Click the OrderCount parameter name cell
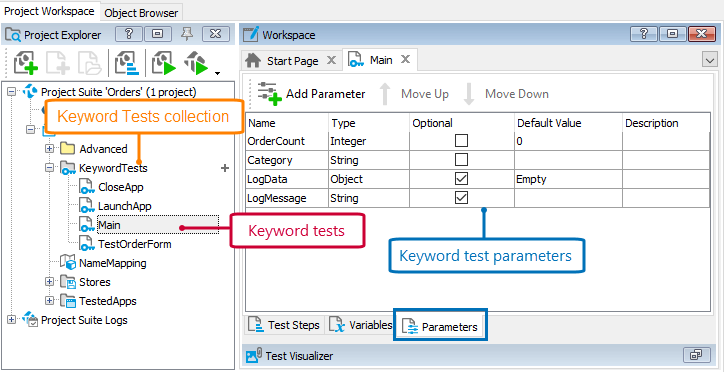The image size is (724, 372). pos(286,141)
